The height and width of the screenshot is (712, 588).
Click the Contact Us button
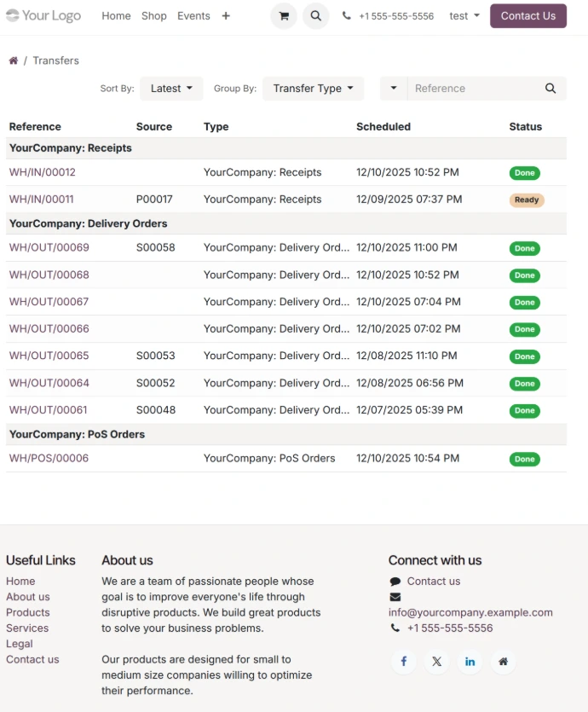pyautogui.click(x=527, y=16)
